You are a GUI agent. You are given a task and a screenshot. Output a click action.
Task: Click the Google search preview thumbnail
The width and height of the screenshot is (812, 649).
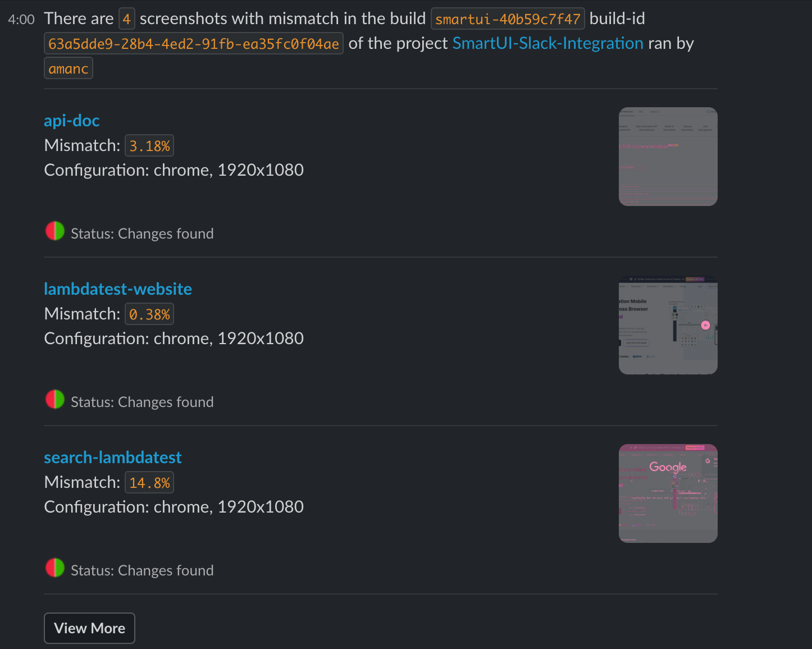pos(668,493)
